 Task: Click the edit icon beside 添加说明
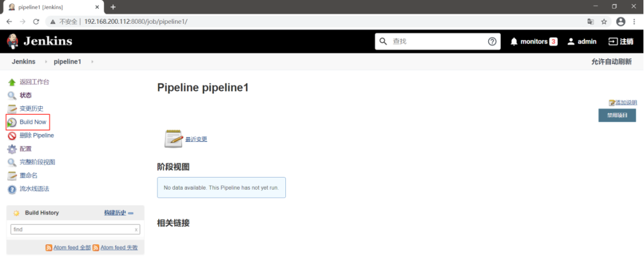[x=611, y=103]
